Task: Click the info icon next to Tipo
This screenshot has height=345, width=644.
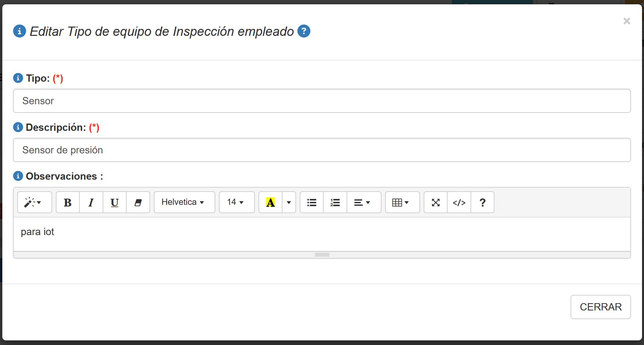Action: click(x=18, y=78)
